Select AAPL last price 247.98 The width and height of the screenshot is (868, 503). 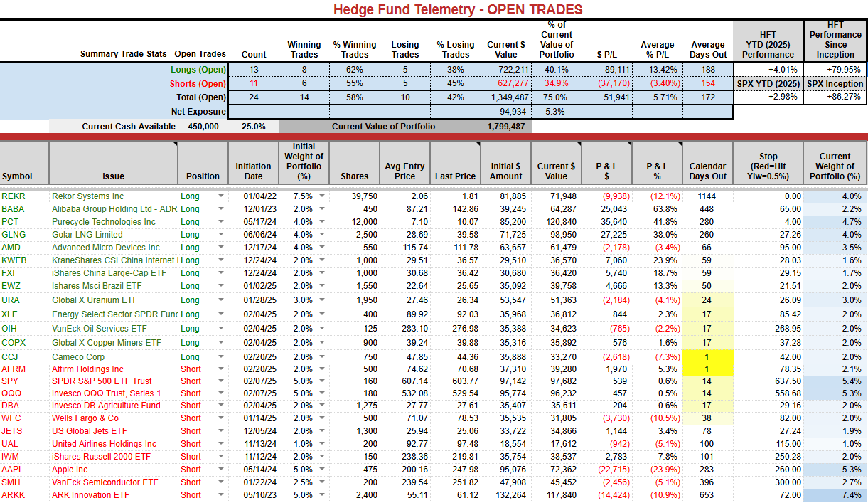pyautogui.click(x=454, y=470)
